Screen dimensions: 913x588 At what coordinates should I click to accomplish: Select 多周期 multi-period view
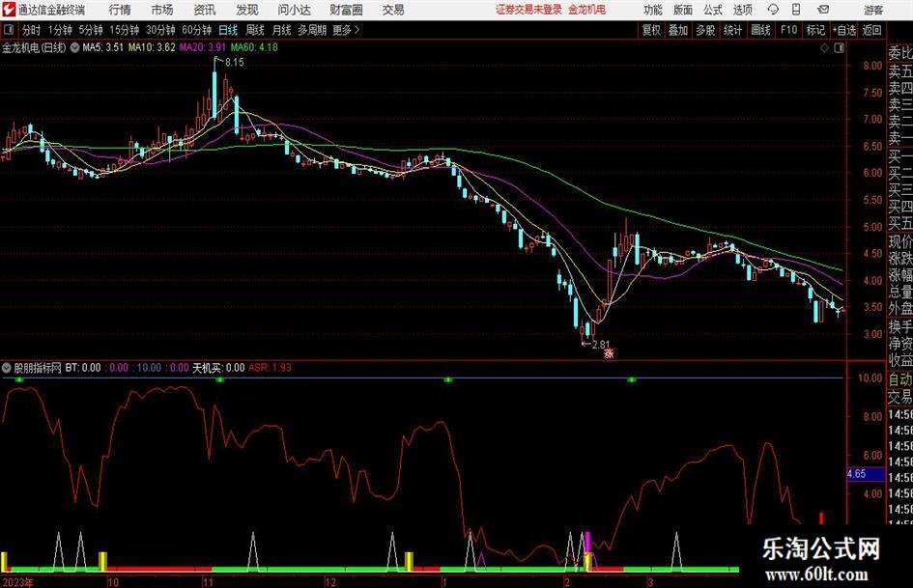pyautogui.click(x=312, y=30)
